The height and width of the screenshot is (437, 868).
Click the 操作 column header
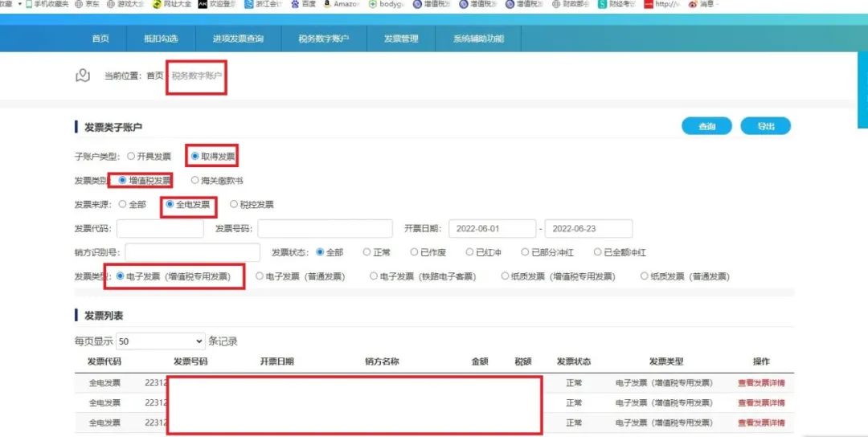pos(761,361)
